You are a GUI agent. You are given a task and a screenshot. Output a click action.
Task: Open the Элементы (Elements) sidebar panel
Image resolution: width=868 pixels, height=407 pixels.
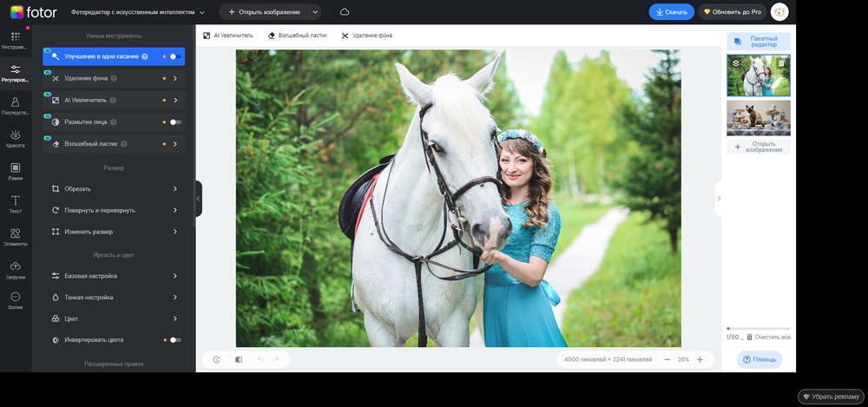tap(15, 237)
